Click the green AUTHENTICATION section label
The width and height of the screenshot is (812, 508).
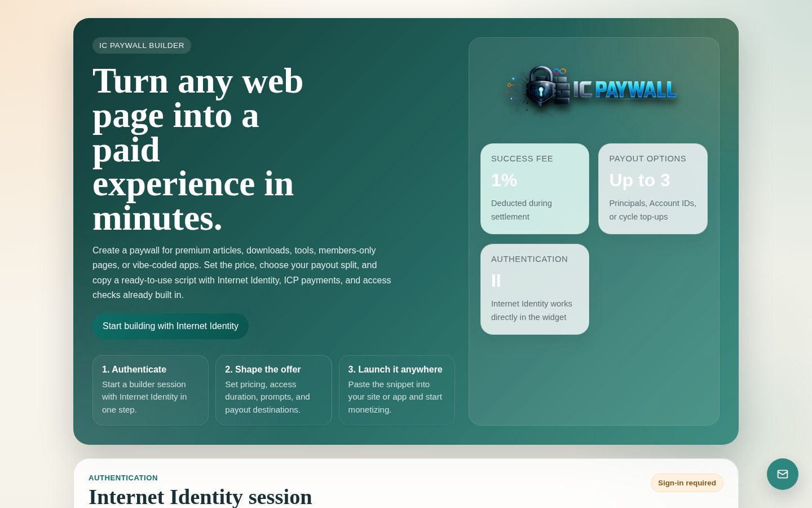click(123, 478)
